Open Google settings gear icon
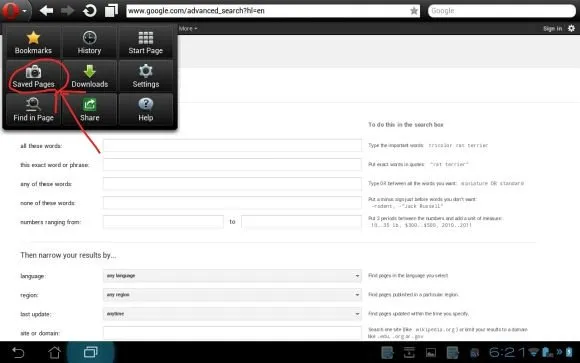The image size is (580, 363). 571,28
